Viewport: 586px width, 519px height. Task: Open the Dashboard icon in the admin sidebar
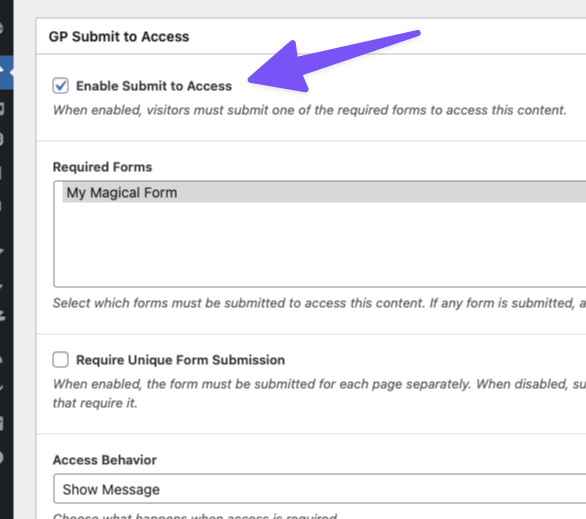[1, 28]
